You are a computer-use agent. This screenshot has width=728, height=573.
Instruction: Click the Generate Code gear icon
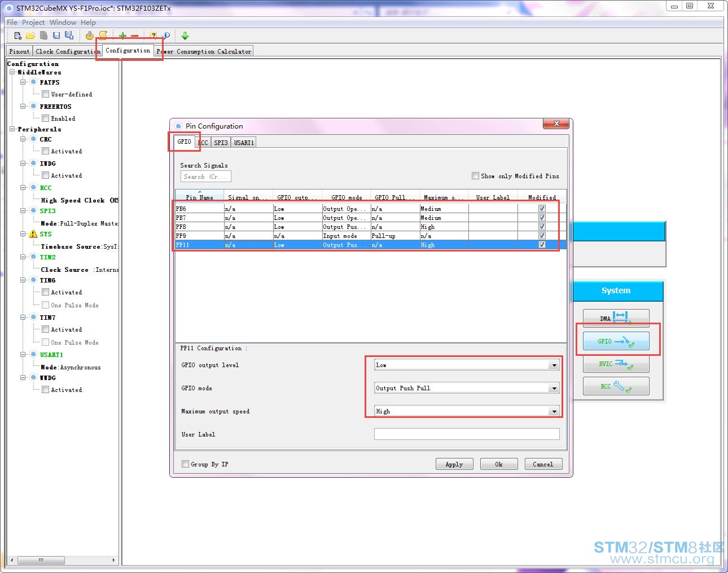(90, 36)
